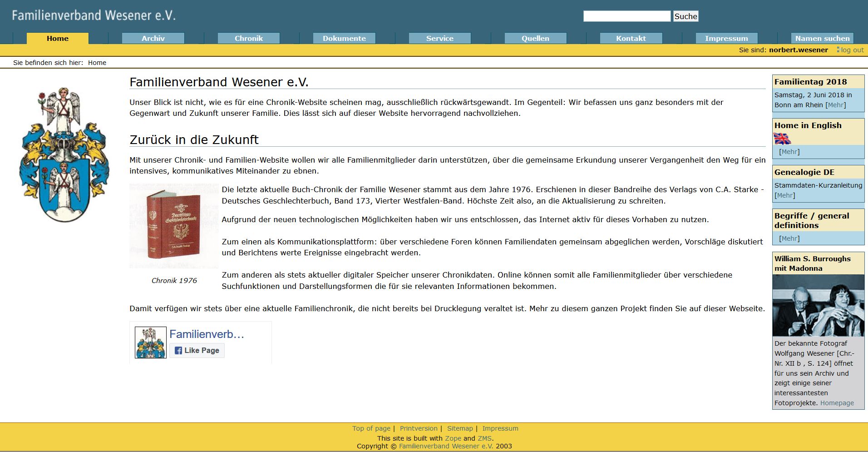This screenshot has width=868, height=452.
Task: Click the Familienverband Wesener e.V. copyright link
Action: coord(446,446)
